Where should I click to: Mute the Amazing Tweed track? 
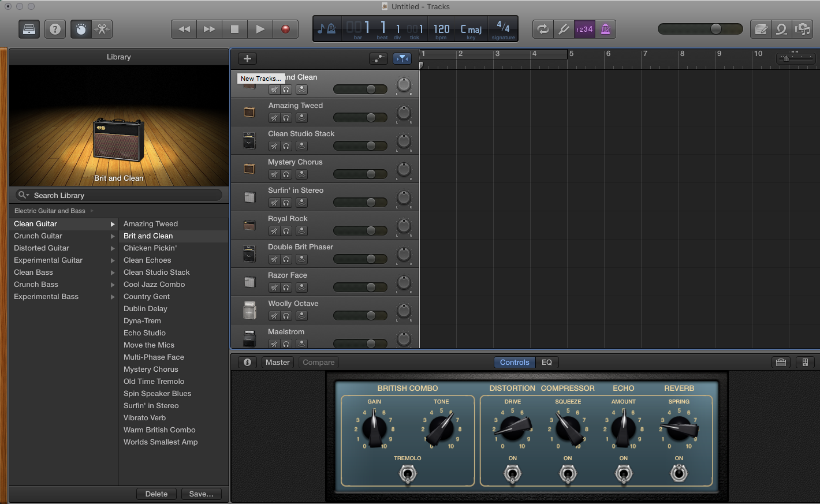[274, 118]
